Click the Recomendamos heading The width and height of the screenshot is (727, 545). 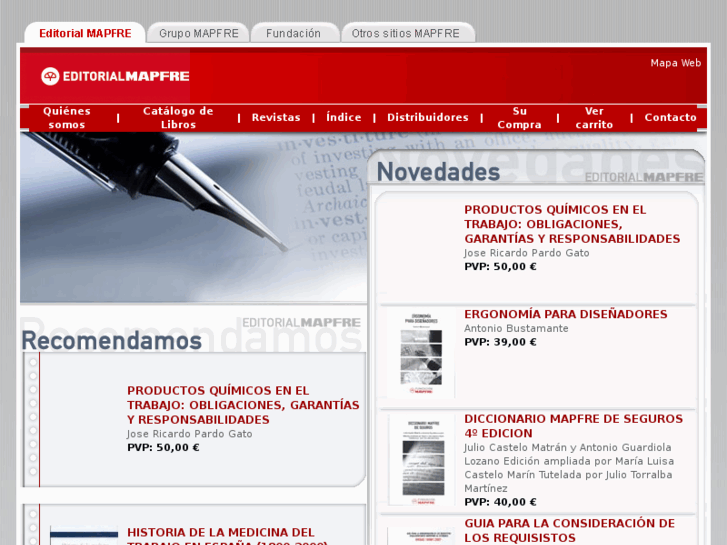[x=112, y=341]
